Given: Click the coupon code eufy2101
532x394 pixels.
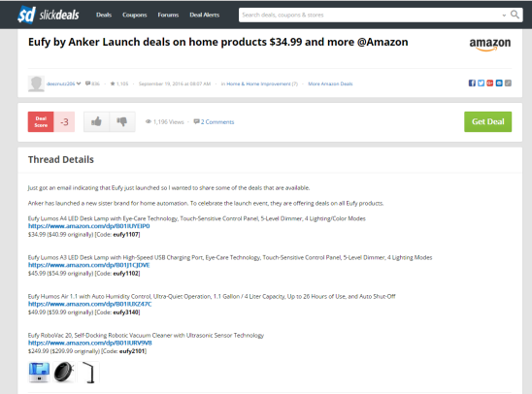Looking at the screenshot, I should (x=132, y=351).
